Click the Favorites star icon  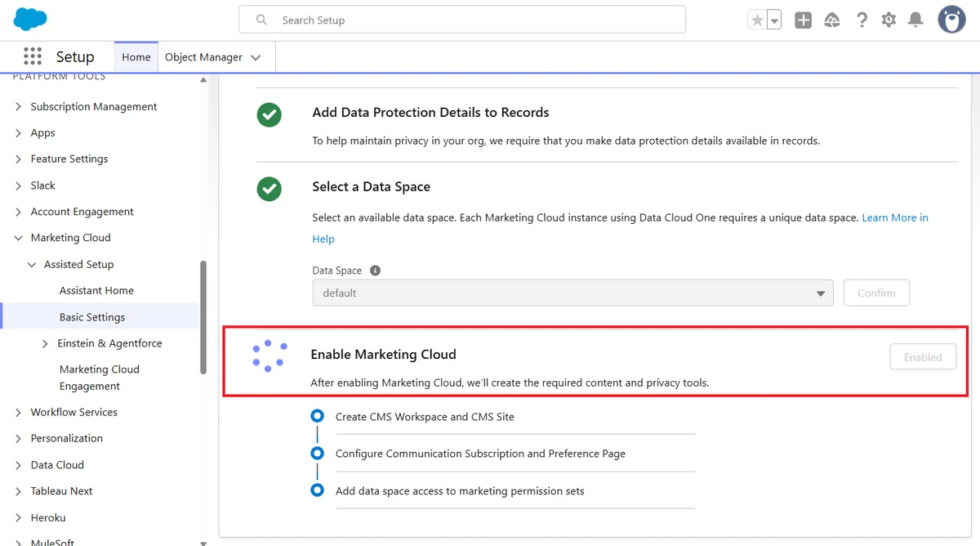(757, 20)
